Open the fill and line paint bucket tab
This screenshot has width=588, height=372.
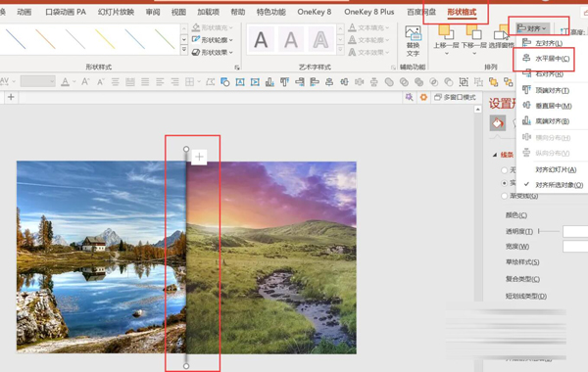coord(498,123)
